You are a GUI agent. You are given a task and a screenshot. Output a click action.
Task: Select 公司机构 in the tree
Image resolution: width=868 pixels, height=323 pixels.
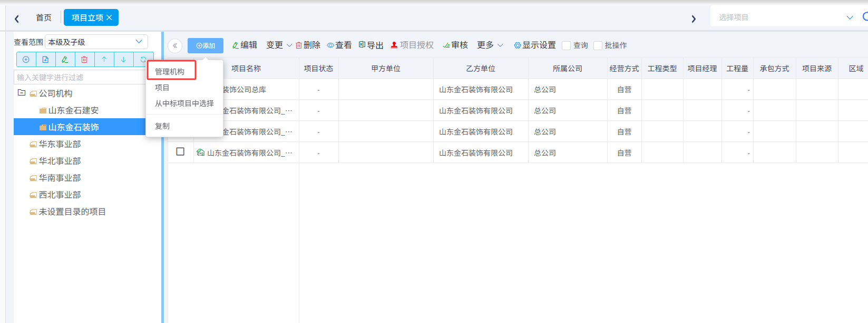55,93
